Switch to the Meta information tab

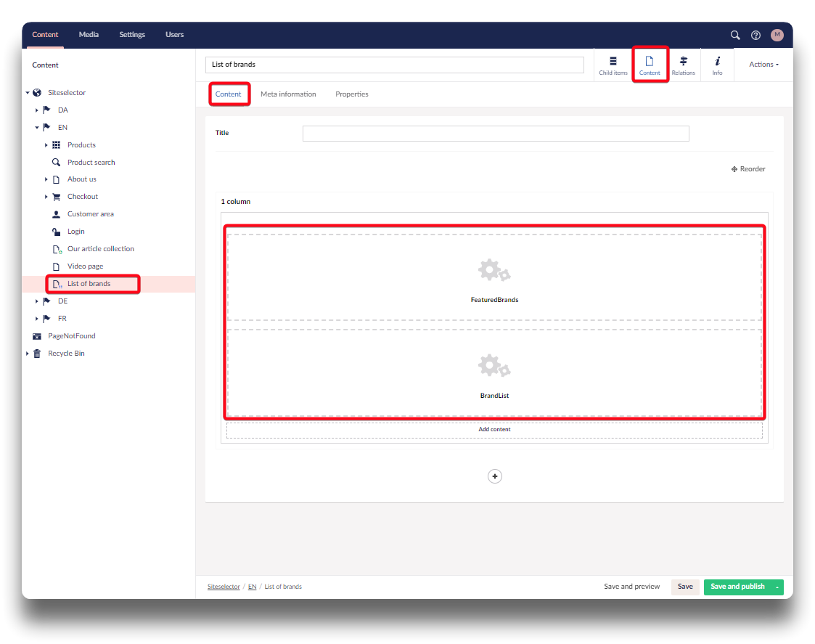pos(288,94)
